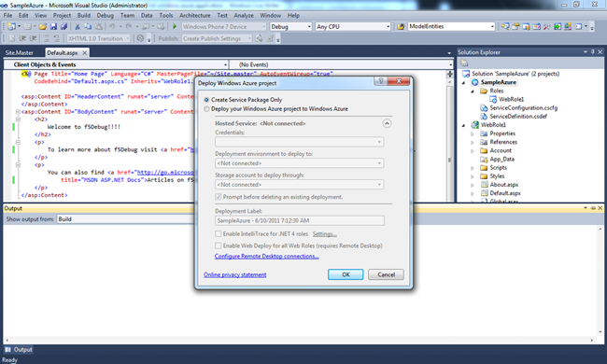Click the Deployment Label text field
The width and height of the screenshot is (607, 364).
click(300, 220)
